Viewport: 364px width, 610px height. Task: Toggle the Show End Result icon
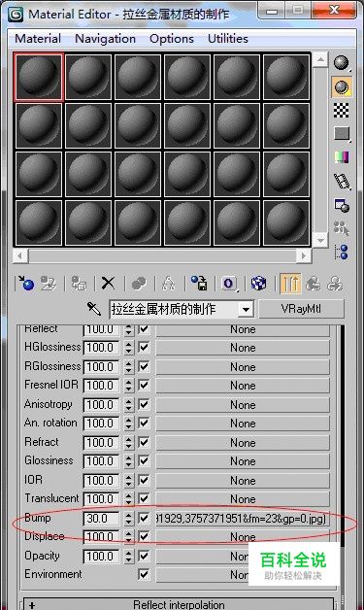pos(290,284)
